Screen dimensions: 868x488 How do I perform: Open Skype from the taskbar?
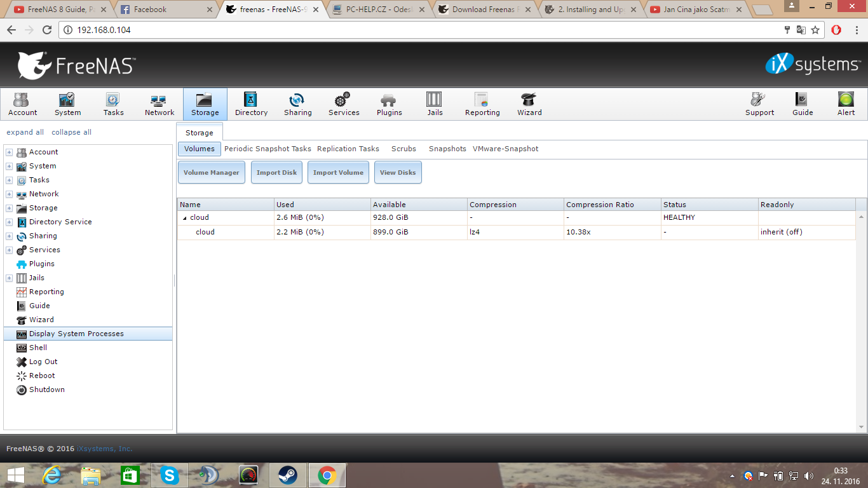(170, 475)
